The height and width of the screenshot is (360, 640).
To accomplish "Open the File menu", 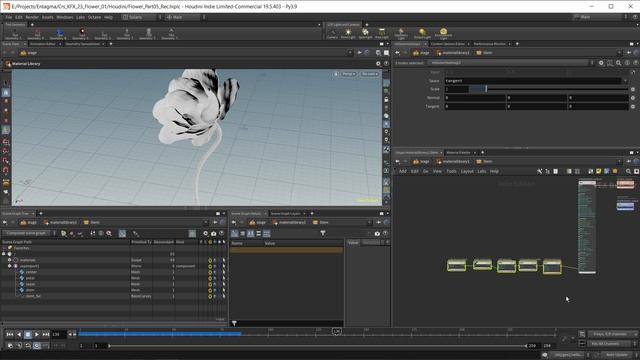I will pos(9,17).
